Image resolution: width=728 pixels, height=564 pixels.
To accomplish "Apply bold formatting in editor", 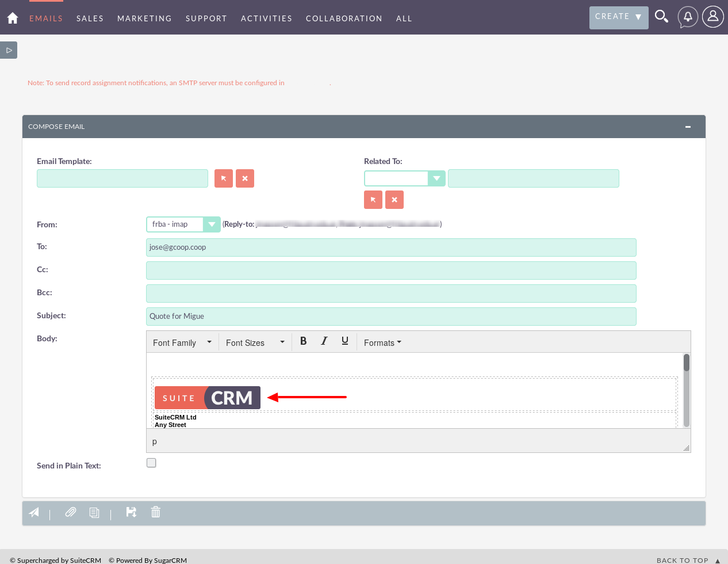I will pyautogui.click(x=304, y=341).
